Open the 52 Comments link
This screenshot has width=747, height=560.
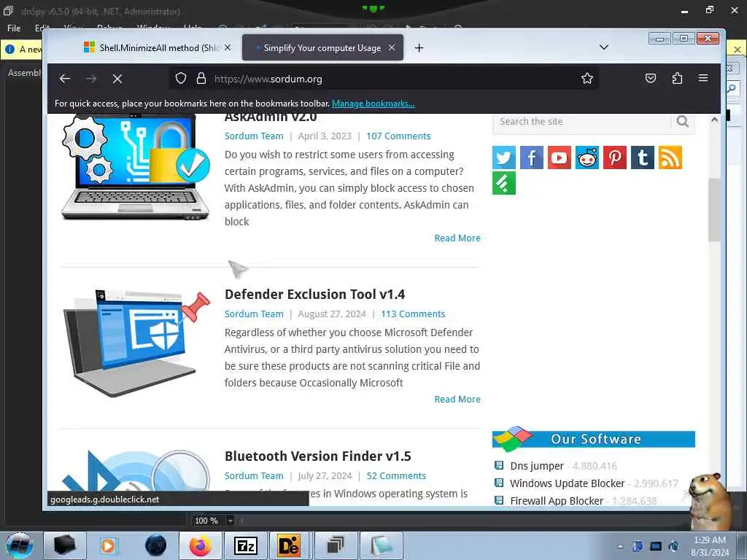click(x=396, y=475)
